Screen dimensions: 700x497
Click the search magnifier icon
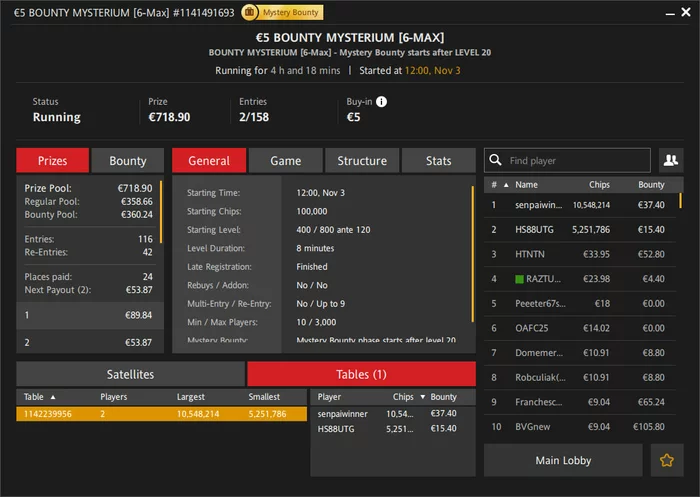(x=495, y=160)
